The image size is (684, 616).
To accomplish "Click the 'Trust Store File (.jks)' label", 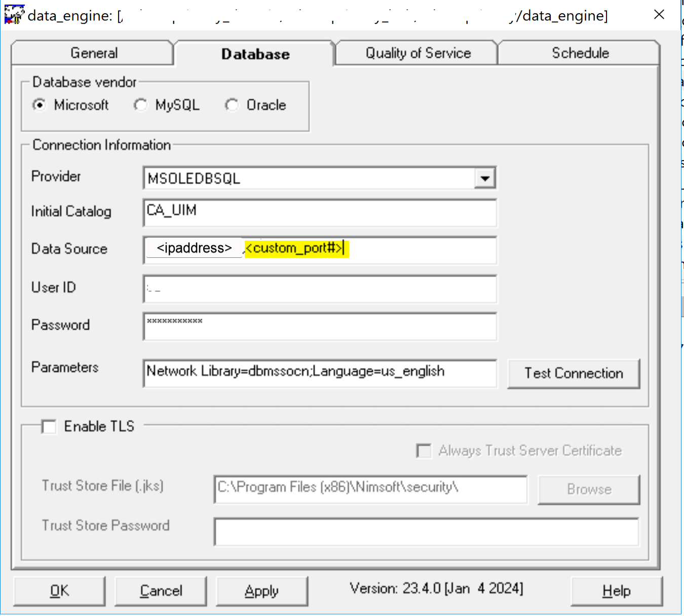I will (x=103, y=486).
